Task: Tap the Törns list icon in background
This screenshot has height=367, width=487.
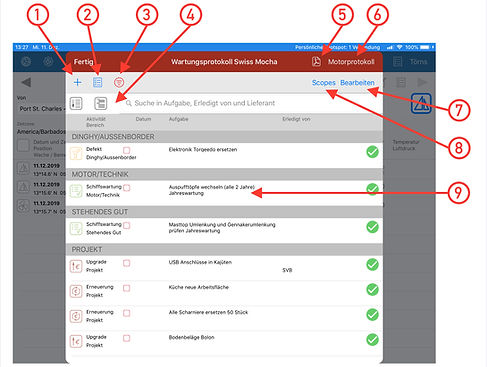Action: coord(397,62)
